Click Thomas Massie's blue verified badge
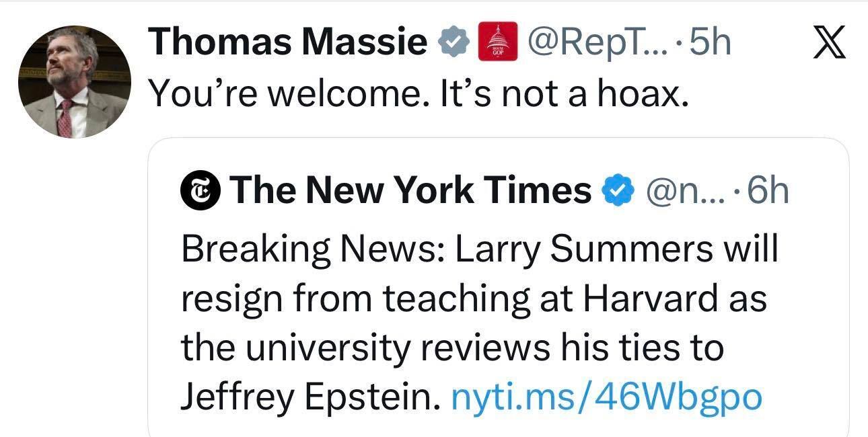 coord(454,43)
